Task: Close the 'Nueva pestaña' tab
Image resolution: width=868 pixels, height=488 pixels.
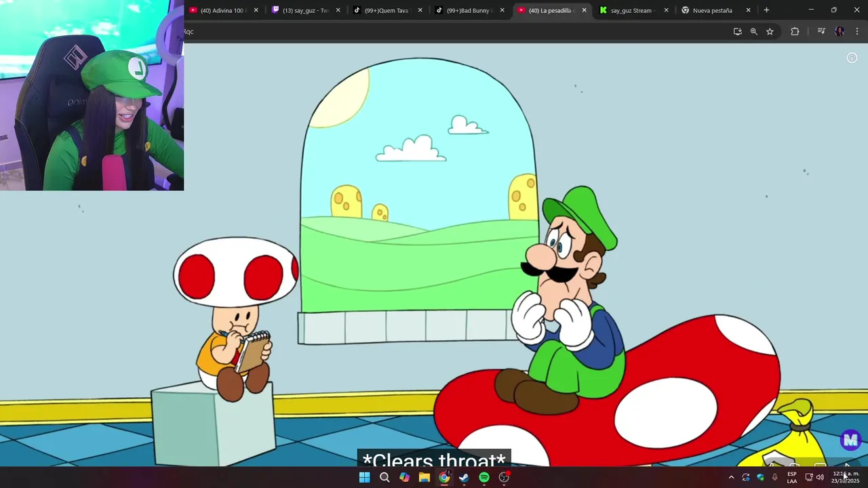Action: pos(748,10)
